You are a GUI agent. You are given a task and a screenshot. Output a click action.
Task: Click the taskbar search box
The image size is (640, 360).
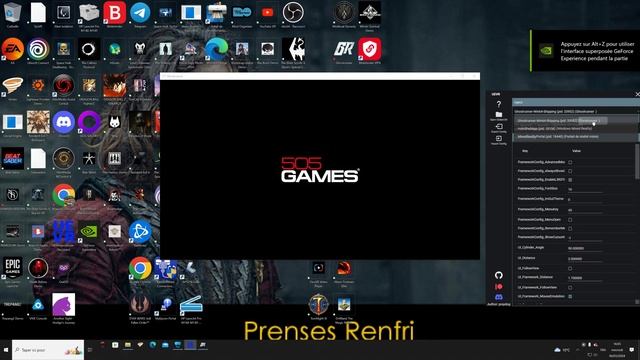pyautogui.click(x=48, y=350)
